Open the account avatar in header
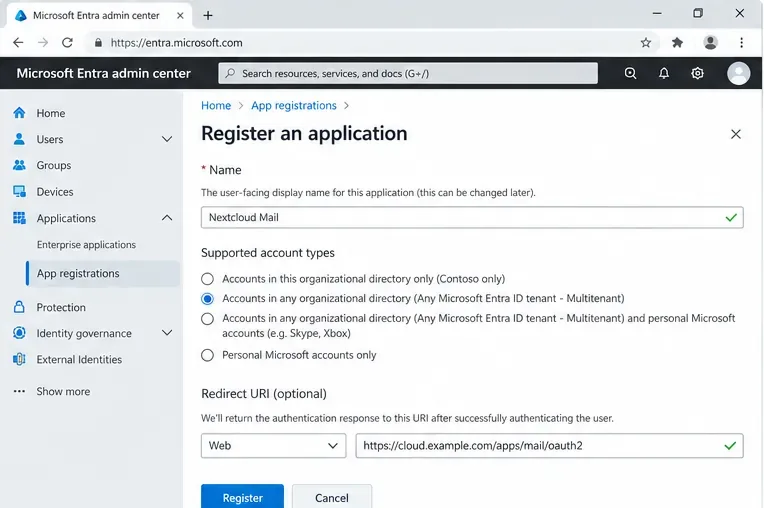 coord(739,73)
